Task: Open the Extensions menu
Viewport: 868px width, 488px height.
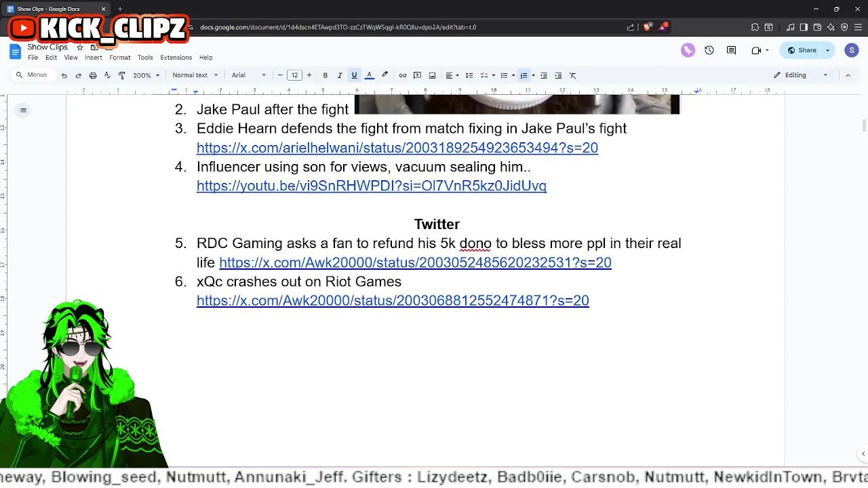Action: 176,58
